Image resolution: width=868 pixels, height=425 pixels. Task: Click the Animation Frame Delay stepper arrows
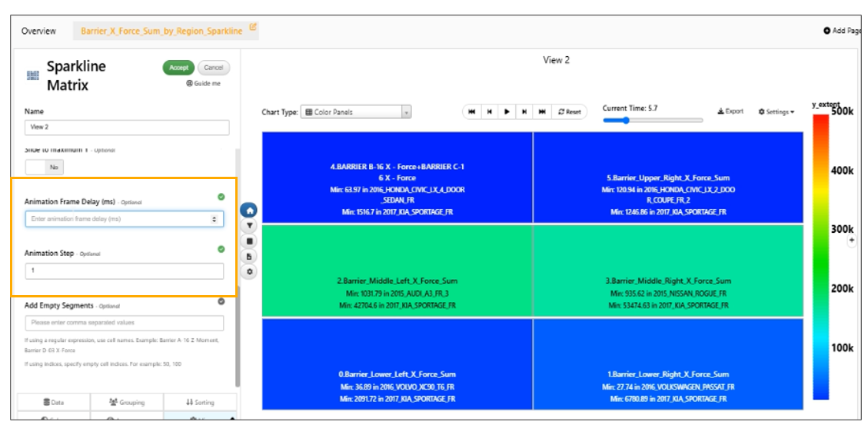pos(215,219)
